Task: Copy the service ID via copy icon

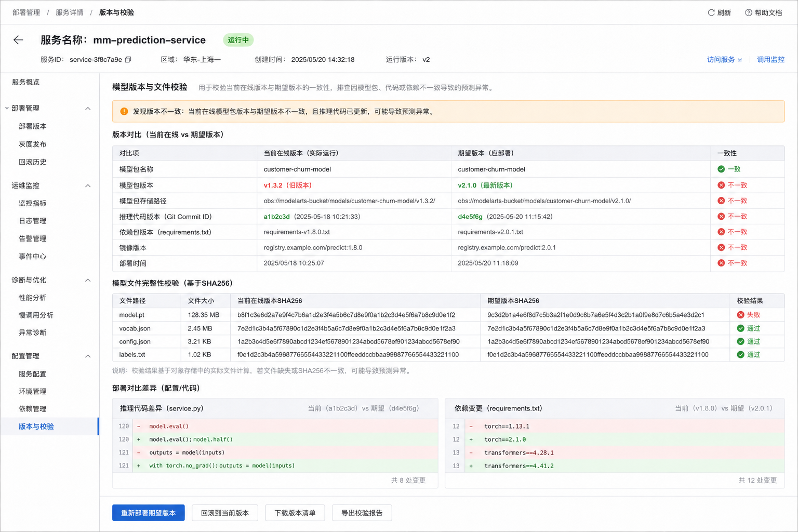Action: pos(128,60)
